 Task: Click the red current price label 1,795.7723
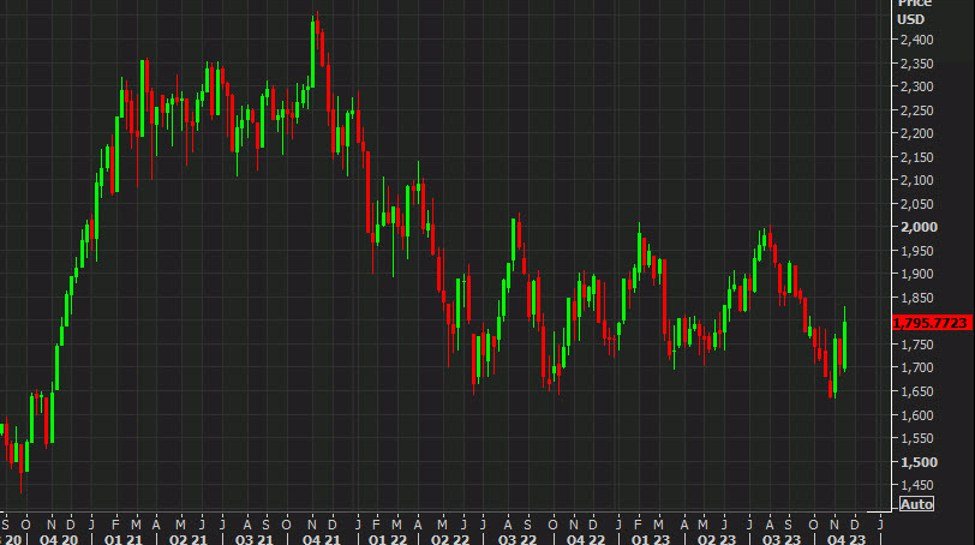931,322
